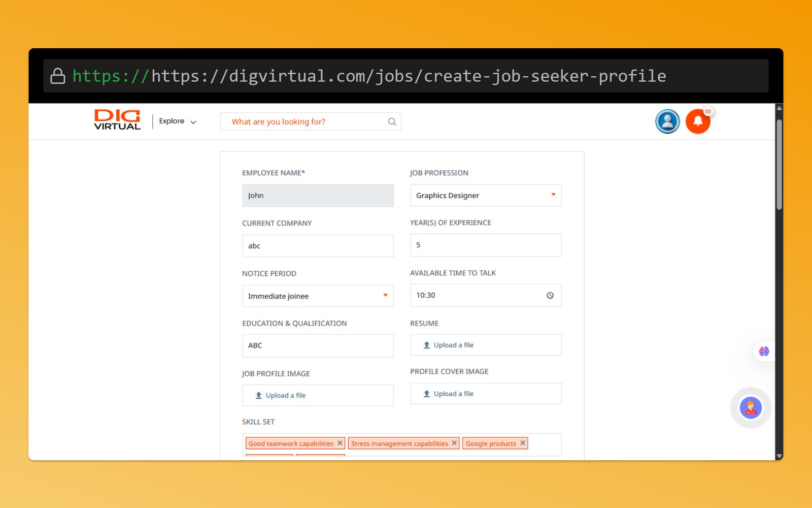Click the Available Time to Talk field
The height and width of the screenshot is (508, 812).
[486, 296]
